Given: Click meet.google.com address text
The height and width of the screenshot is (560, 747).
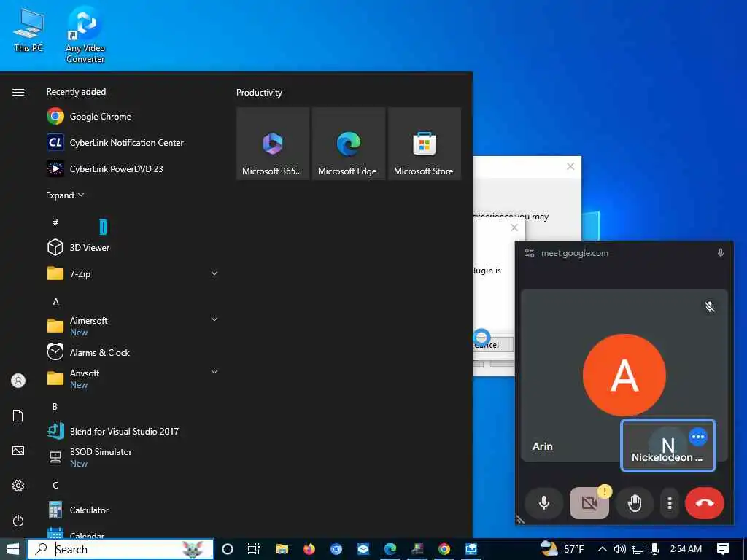Looking at the screenshot, I should [x=575, y=253].
